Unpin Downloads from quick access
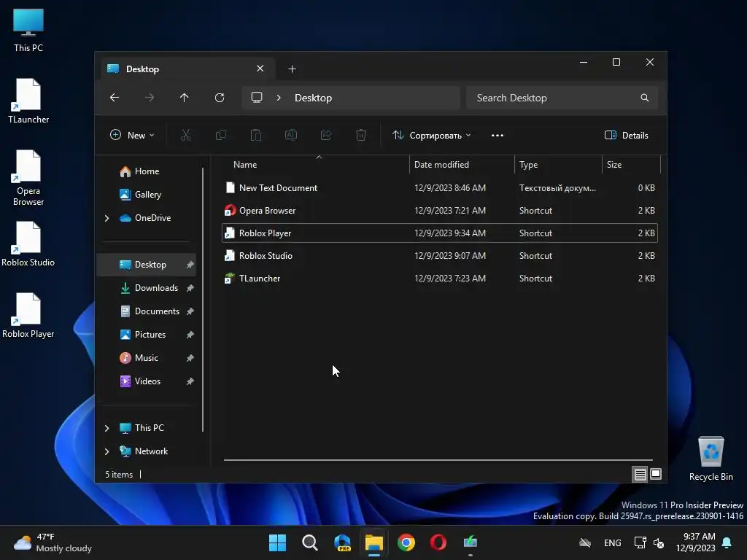Screen dimensions: 747x560 pos(190,288)
